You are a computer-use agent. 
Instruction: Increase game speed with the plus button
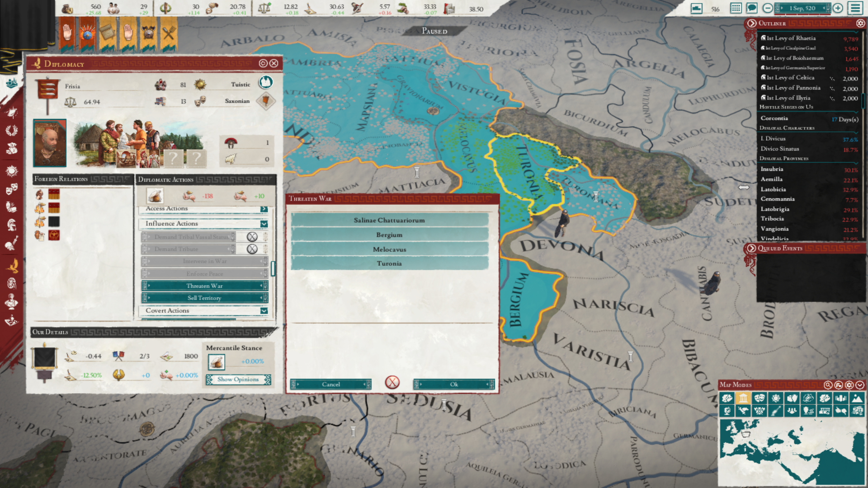[838, 8]
